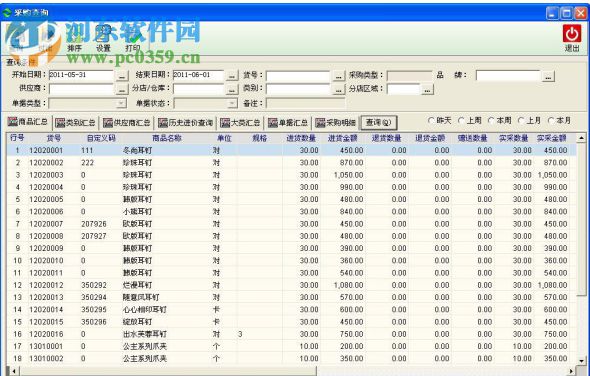The height and width of the screenshot is (376, 590).
Task: Click the 进货金额 column header
Action: click(x=342, y=138)
